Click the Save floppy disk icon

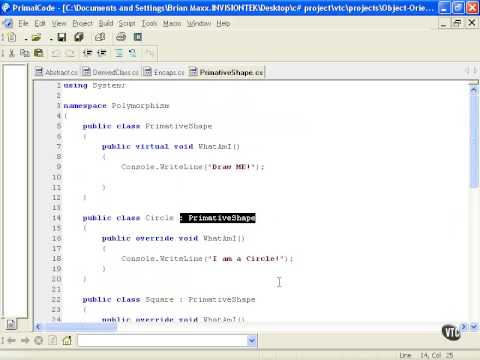click(62, 37)
